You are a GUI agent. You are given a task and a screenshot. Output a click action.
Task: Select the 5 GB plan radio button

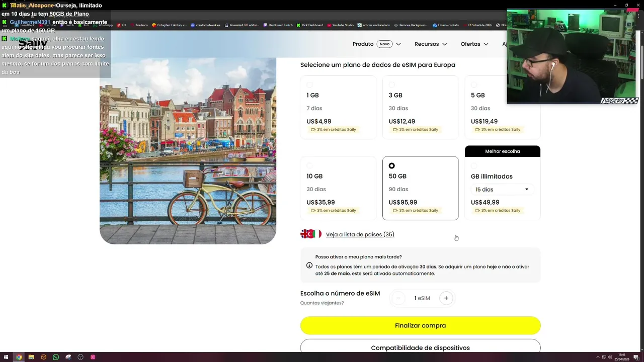[474, 85]
